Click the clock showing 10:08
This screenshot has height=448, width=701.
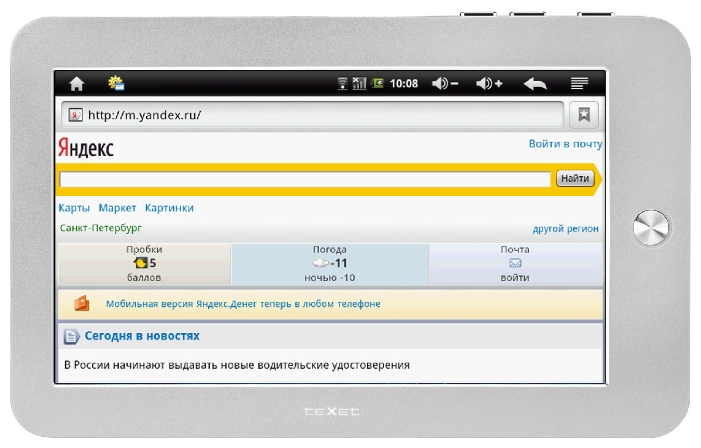click(x=404, y=84)
